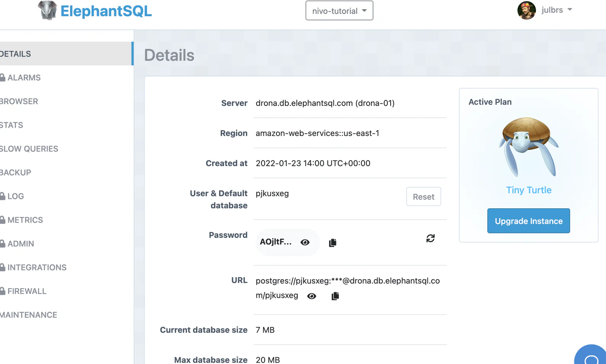Image resolution: width=606 pixels, height=364 pixels.
Task: Click the masked password AOjltF... text
Action: point(276,242)
